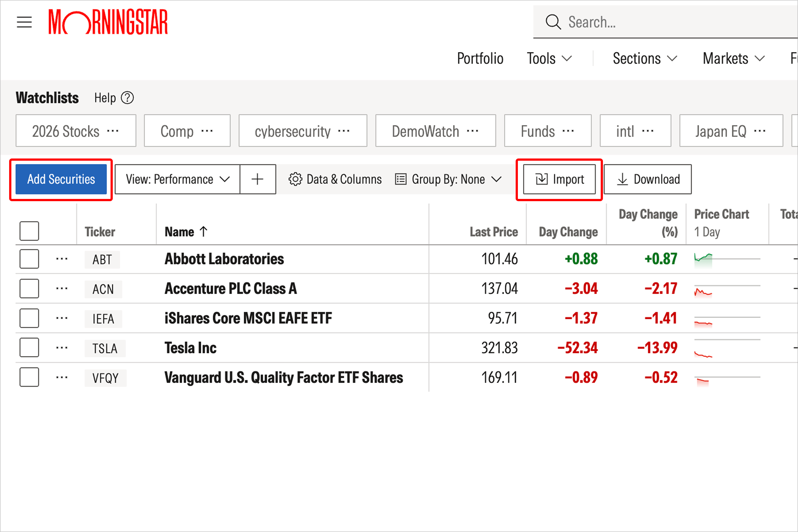Click the plus button to add a view
The image size is (798, 532).
pyautogui.click(x=257, y=179)
